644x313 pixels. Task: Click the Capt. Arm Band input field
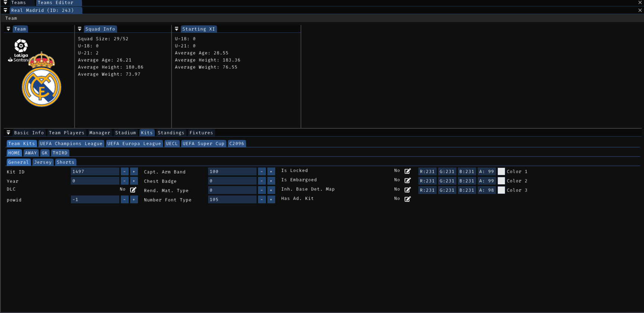point(232,172)
